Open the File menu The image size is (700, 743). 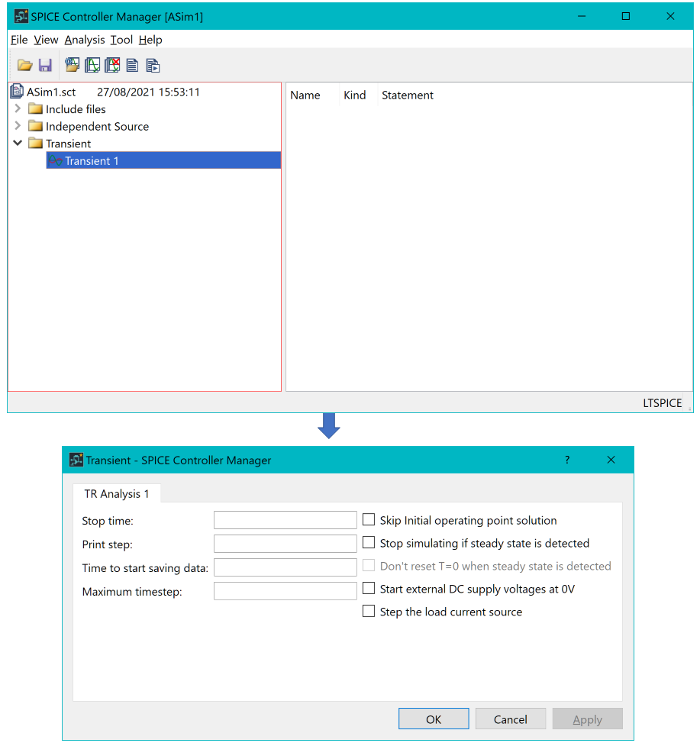[x=19, y=40]
